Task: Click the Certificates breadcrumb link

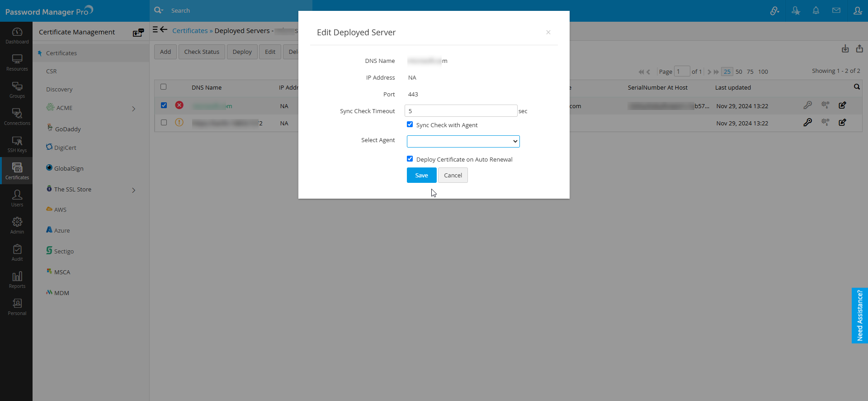Action: coord(190,31)
